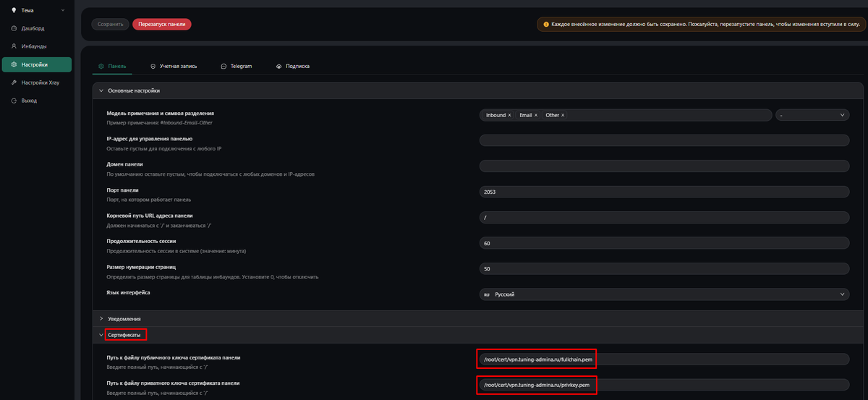Collapse the Сертификаты section

point(101,335)
